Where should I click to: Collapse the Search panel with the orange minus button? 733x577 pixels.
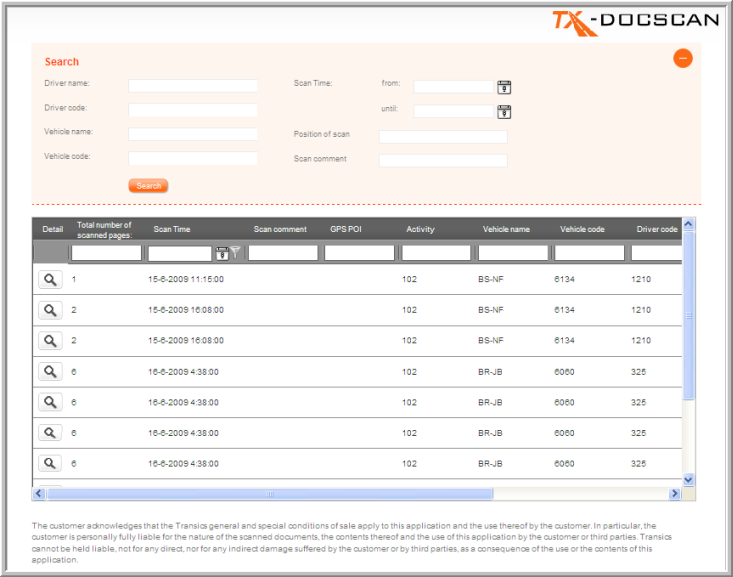click(683, 59)
